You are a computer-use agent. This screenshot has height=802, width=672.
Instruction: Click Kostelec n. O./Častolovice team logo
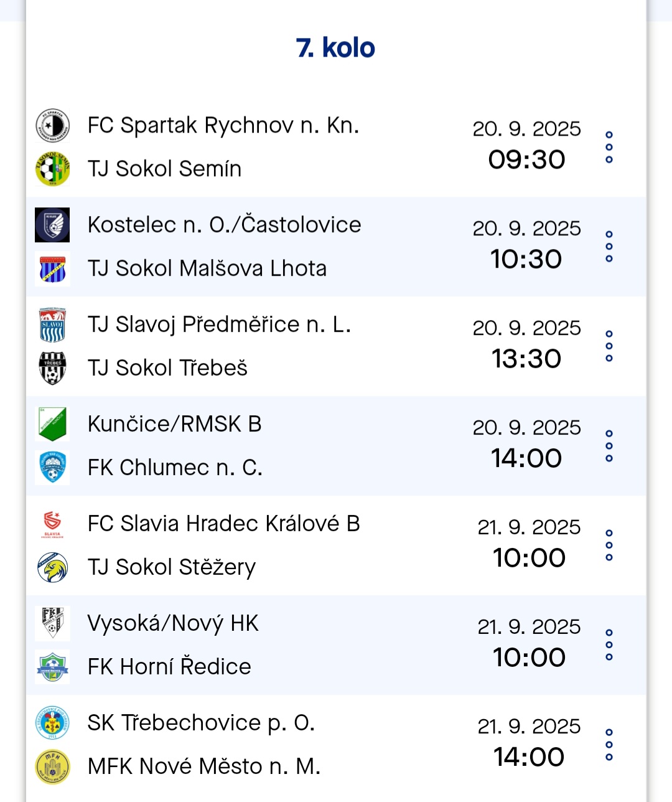(x=52, y=225)
